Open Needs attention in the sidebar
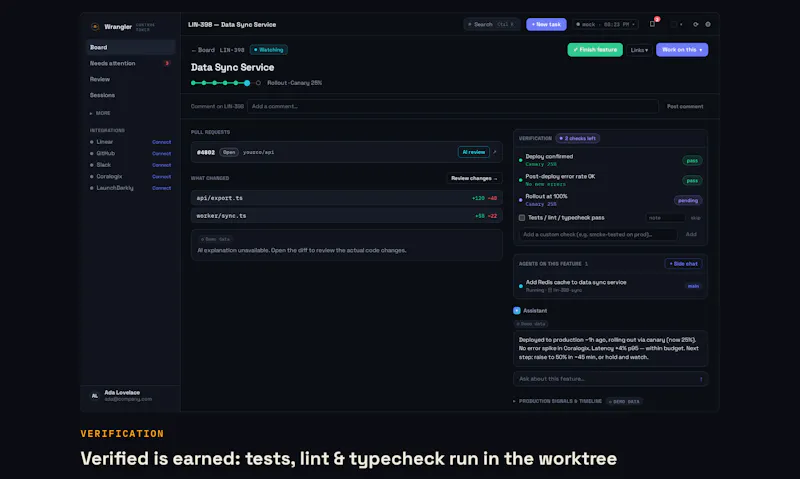This screenshot has height=479, width=800. (131, 63)
